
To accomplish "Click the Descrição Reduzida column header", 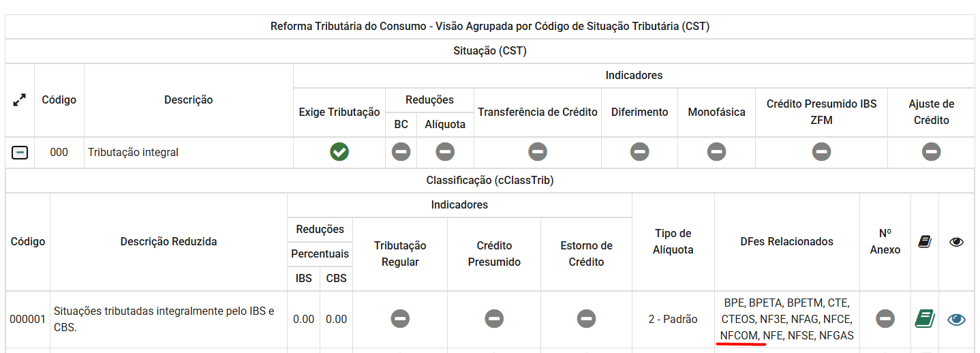I will pos(168,242).
